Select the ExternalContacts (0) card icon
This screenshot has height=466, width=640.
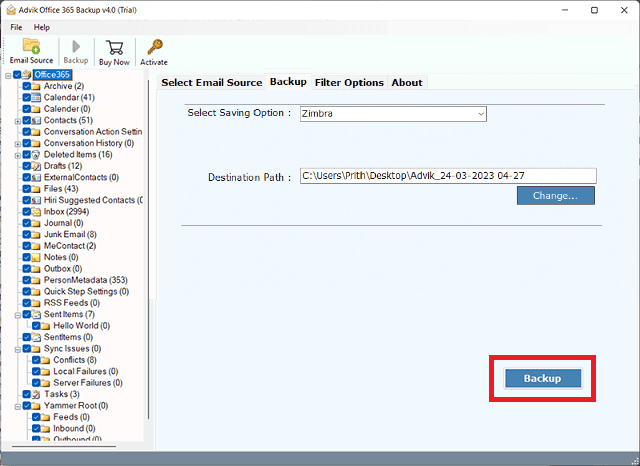[x=36, y=178]
